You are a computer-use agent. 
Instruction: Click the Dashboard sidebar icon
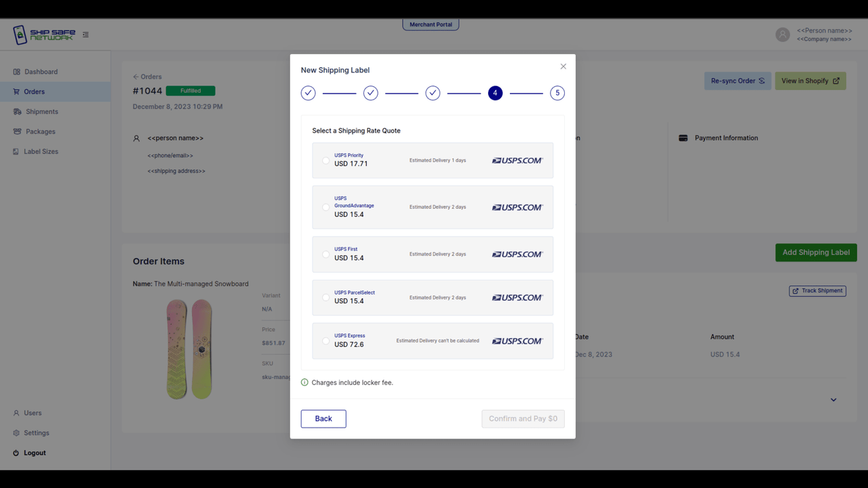point(17,72)
